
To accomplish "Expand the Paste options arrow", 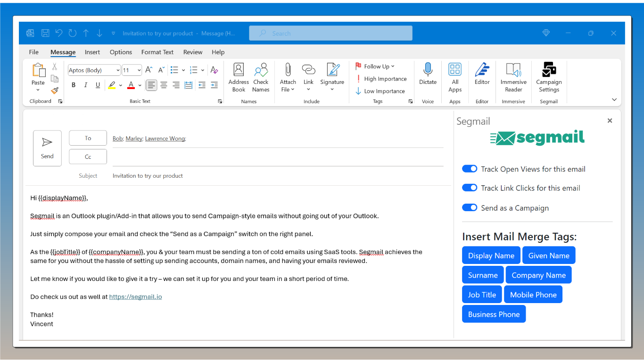I will [x=38, y=90].
